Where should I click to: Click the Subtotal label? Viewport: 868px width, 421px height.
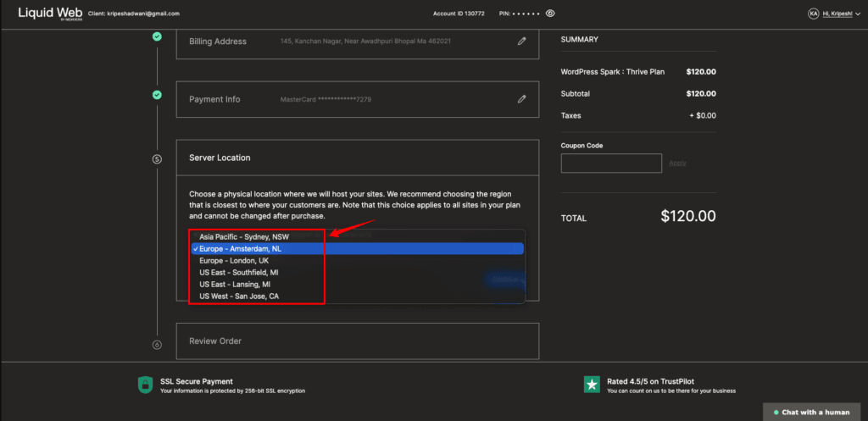tap(576, 94)
